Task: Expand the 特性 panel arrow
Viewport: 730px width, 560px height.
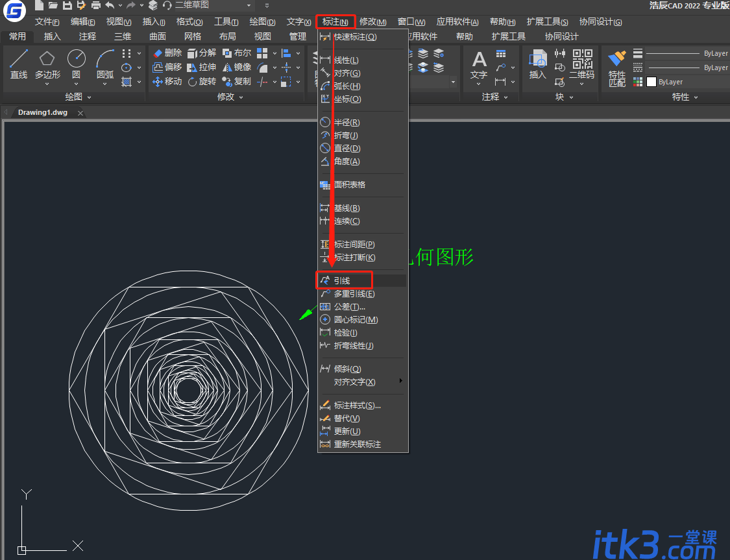Action: click(696, 97)
